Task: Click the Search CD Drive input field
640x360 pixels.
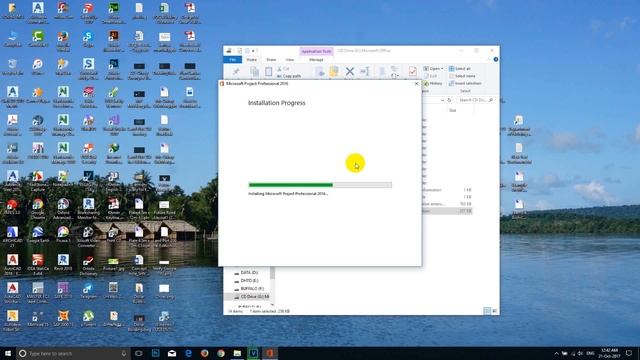Action: pyautogui.click(x=475, y=100)
